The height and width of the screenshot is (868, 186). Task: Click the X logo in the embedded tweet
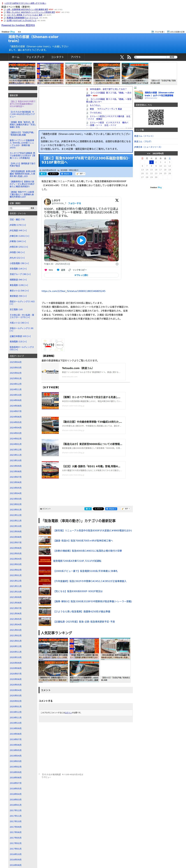[117, 200]
